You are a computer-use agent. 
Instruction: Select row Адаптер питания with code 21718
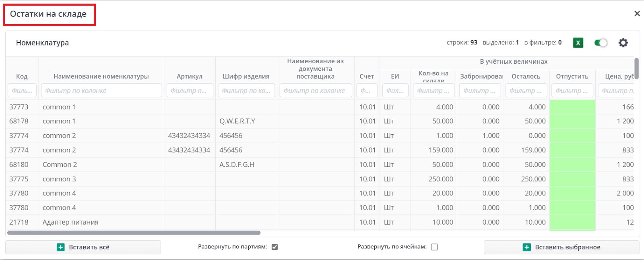pyautogui.click(x=70, y=222)
